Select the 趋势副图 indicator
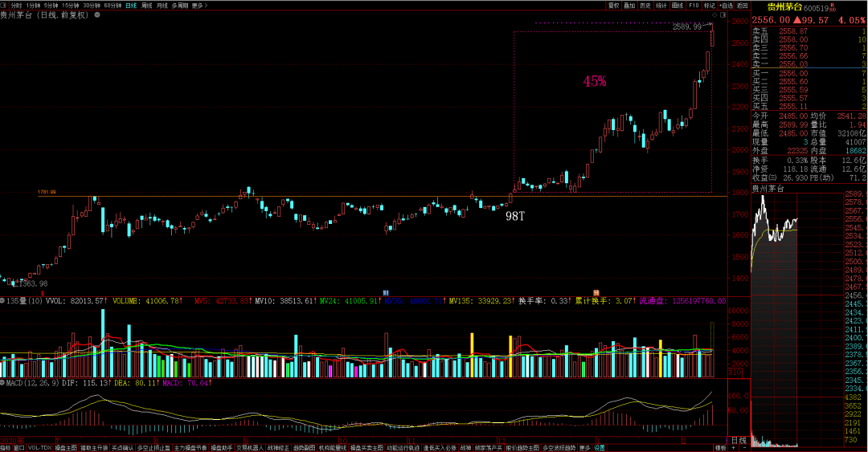 (x=305, y=447)
